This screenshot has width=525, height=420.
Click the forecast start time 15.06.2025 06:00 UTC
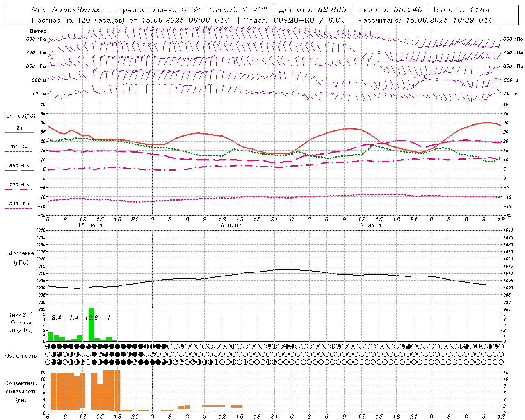pos(185,20)
